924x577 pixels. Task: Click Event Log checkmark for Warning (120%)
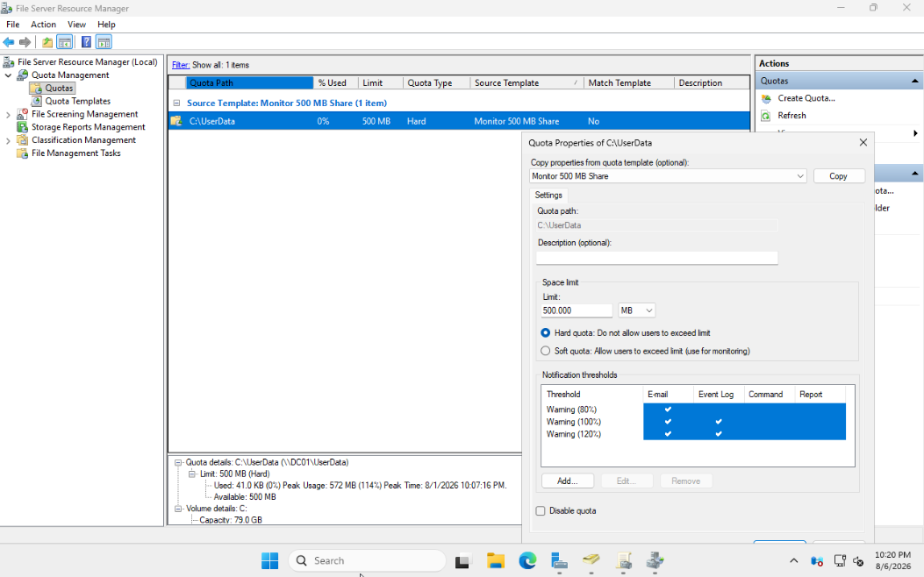click(x=719, y=434)
